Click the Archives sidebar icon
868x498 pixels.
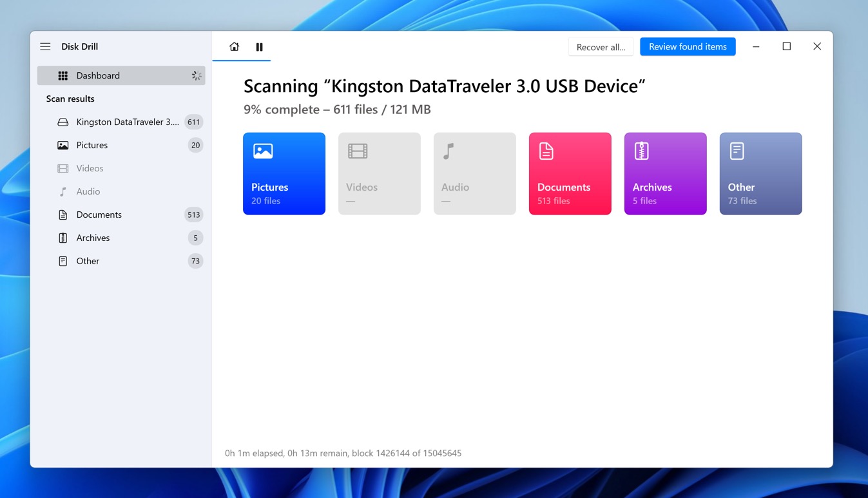click(x=63, y=238)
